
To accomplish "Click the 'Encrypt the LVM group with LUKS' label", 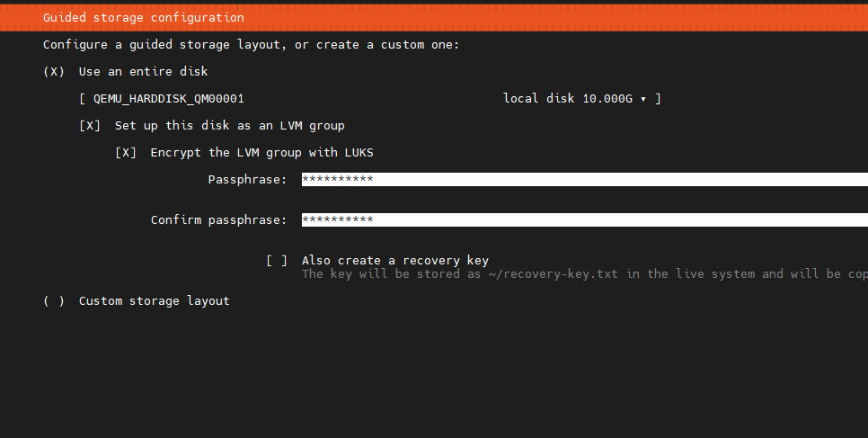I will click(x=261, y=152).
